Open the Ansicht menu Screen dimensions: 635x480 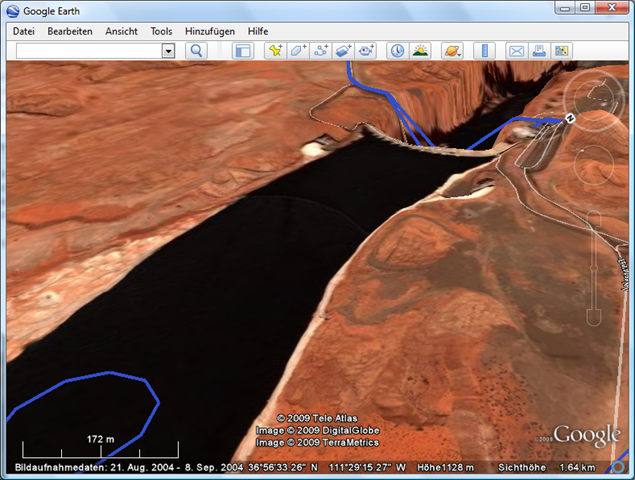coord(122,31)
